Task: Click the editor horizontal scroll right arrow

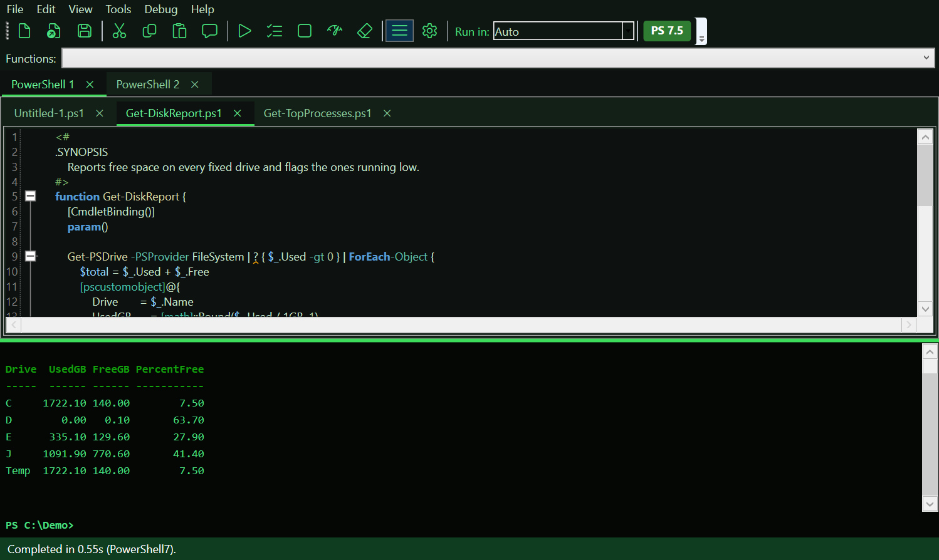Action: tap(909, 324)
